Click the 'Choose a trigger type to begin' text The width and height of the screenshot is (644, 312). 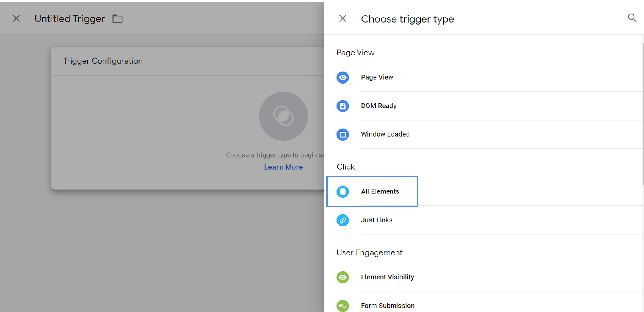click(x=275, y=155)
